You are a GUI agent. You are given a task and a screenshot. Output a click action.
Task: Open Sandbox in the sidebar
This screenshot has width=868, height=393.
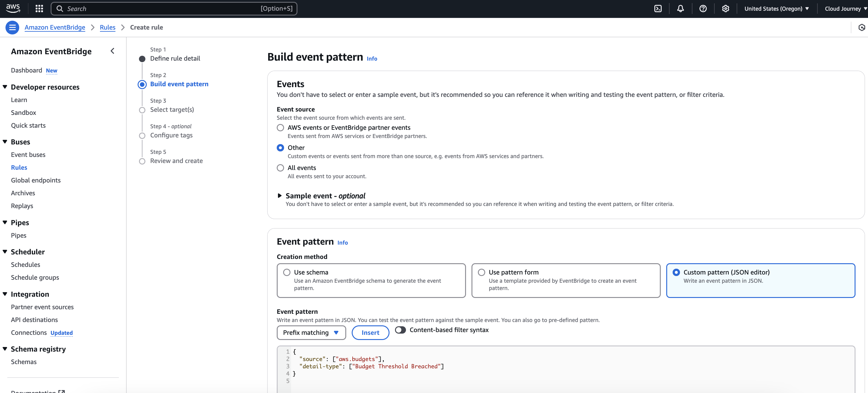coord(23,113)
